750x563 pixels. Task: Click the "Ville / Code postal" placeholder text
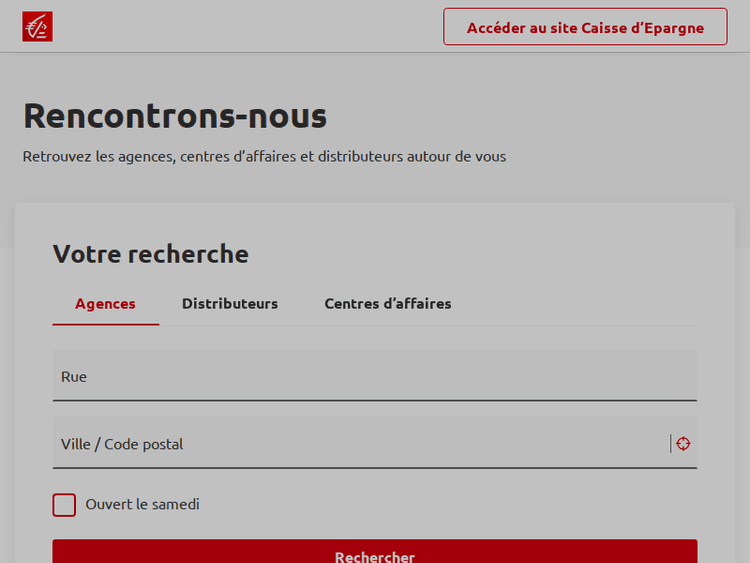pos(122,444)
